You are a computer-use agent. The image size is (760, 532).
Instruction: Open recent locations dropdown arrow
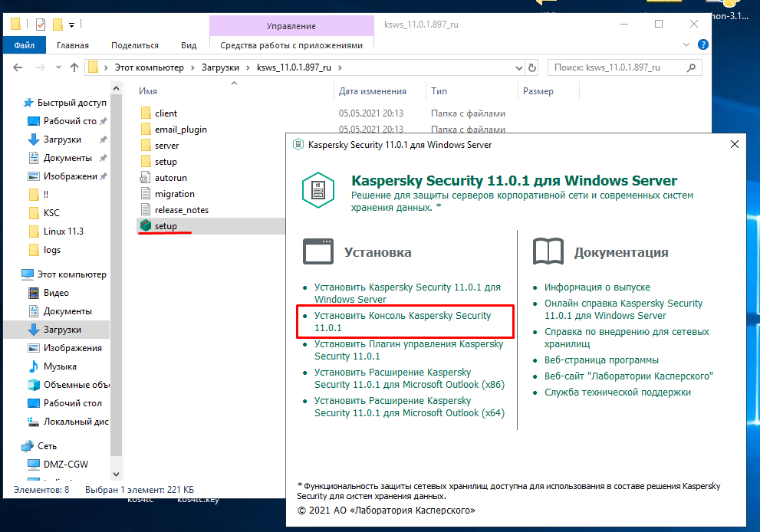[x=58, y=67]
